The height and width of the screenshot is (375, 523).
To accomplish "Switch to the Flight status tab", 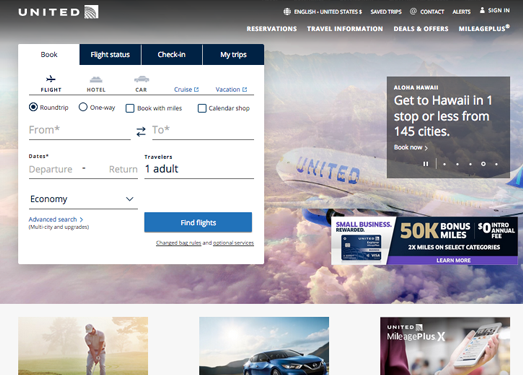I will pyautogui.click(x=110, y=54).
